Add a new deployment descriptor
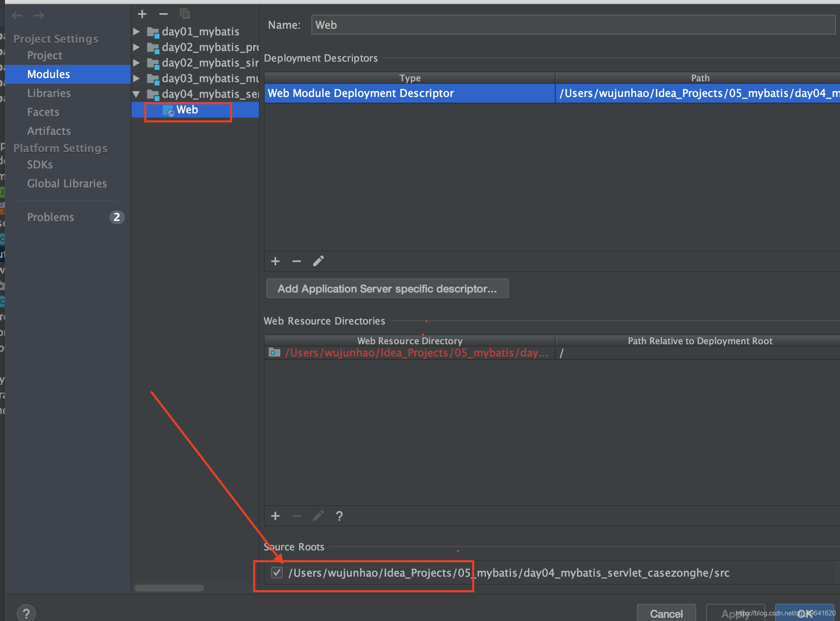 coord(275,261)
